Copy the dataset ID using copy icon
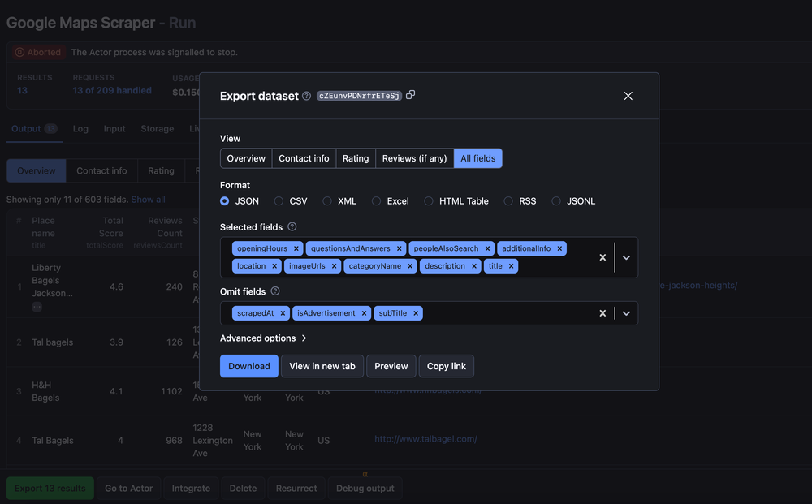Screen dimensions: 812x504 [411, 95]
